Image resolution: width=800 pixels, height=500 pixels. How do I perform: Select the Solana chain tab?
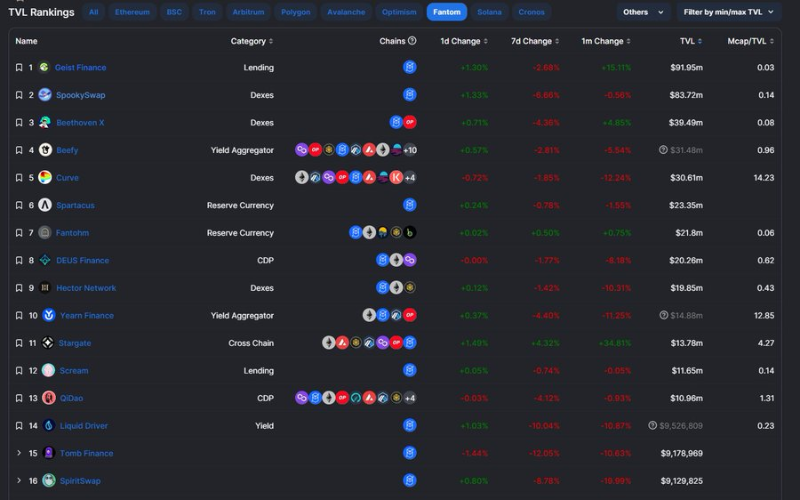pyautogui.click(x=489, y=12)
